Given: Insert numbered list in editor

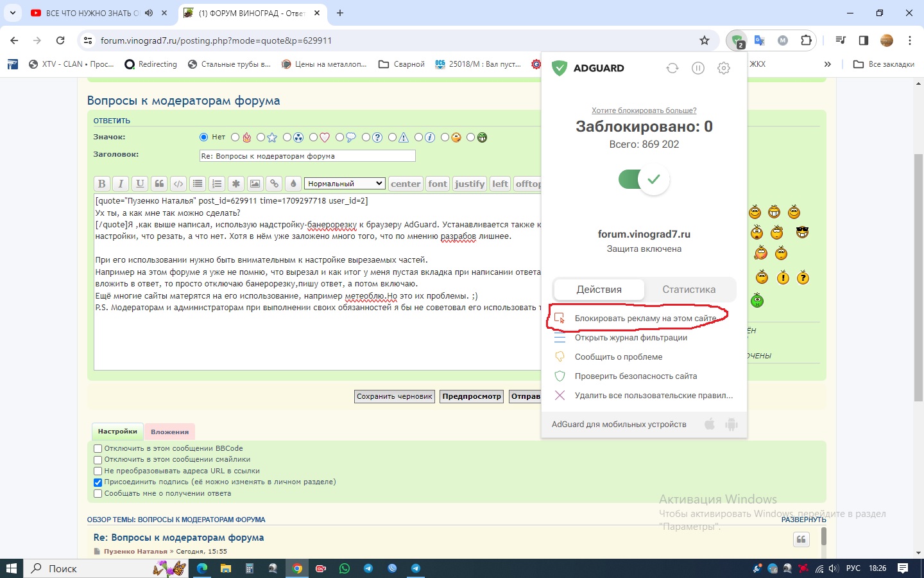Looking at the screenshot, I should pos(217,184).
